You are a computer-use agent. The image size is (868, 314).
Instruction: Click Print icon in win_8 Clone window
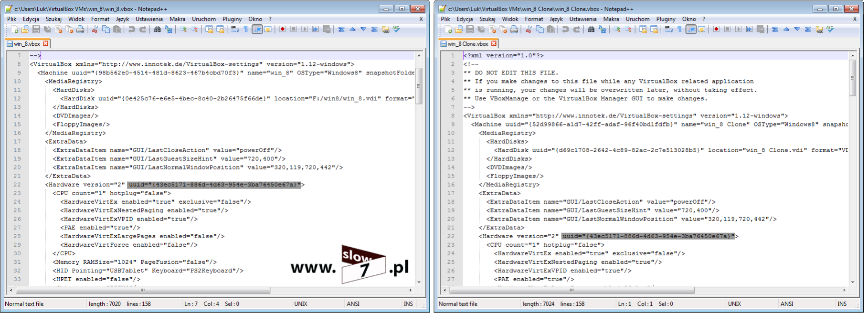514,30
